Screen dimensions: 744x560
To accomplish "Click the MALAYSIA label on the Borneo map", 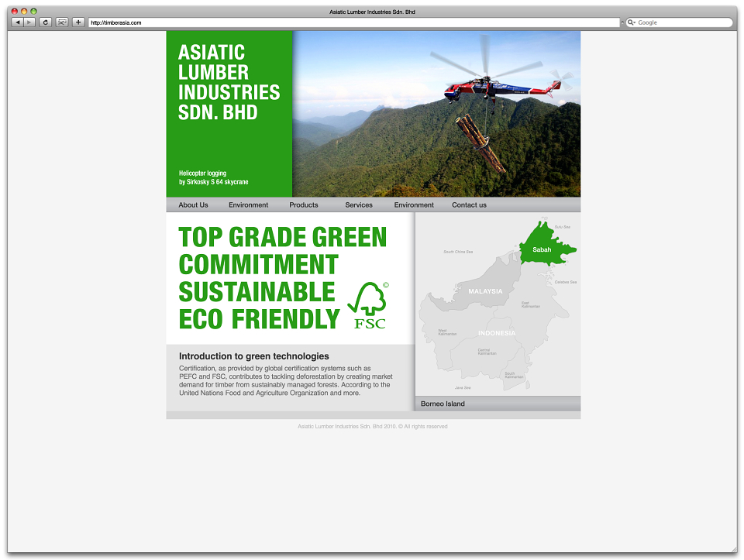I will pyautogui.click(x=485, y=291).
